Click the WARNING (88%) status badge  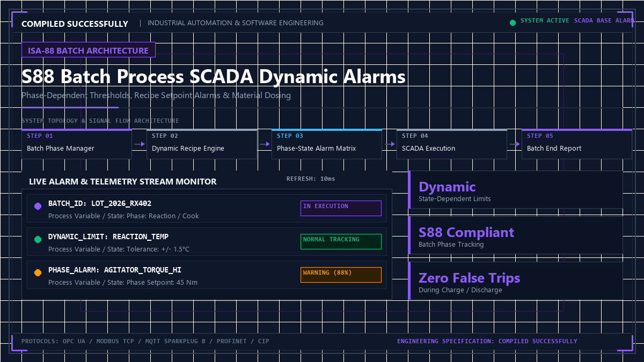coord(341,275)
